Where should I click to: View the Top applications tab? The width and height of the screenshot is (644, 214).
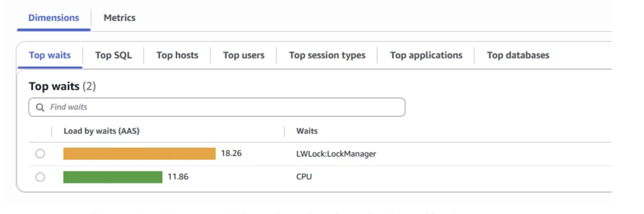point(426,55)
